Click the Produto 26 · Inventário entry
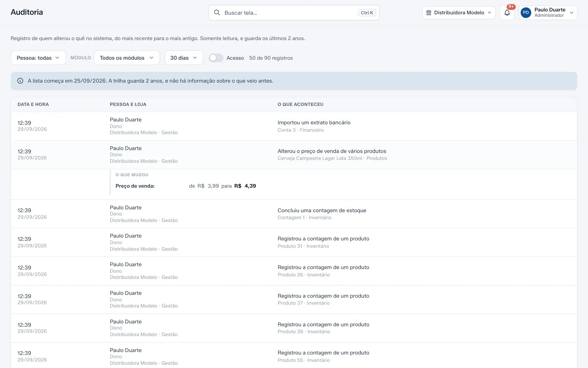Screen dimensions: 588x368 click(x=303, y=275)
